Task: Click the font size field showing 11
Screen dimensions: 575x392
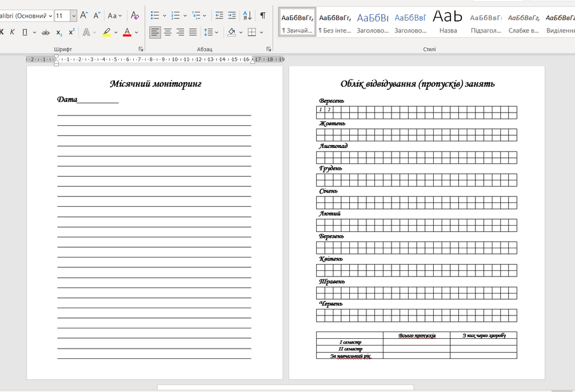Action: pyautogui.click(x=62, y=16)
